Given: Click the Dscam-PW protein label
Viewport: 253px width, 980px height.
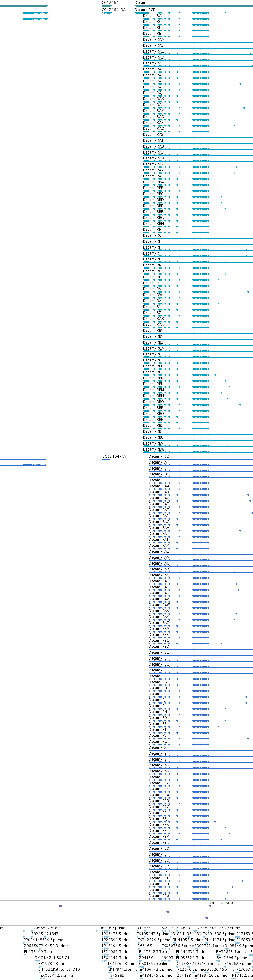Looking at the screenshot, I should click(x=158, y=742).
